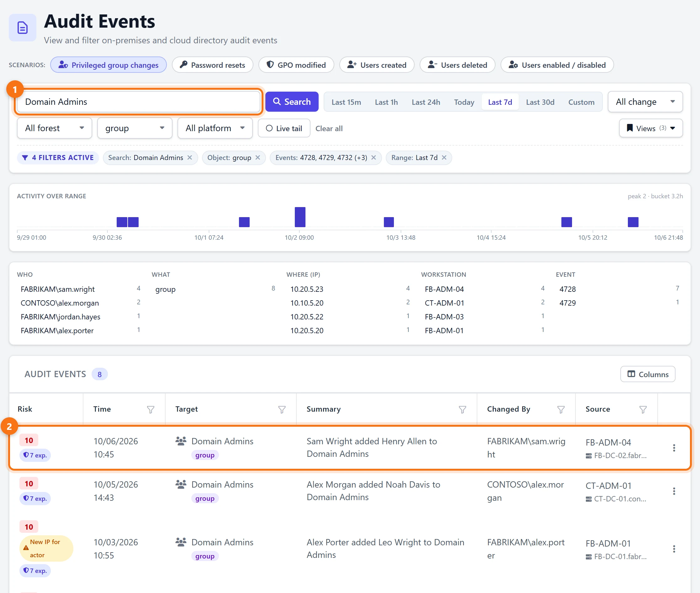This screenshot has height=593, width=700.
Task: Open row menu for Alex Porter event
Action: point(674,549)
